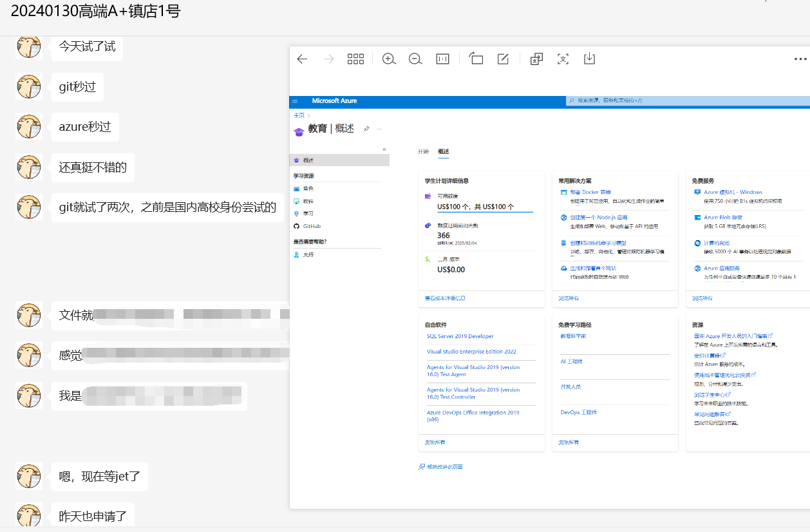Image resolution: width=810 pixels, height=532 pixels.
Task: Open Azure DevOps Office Integration 2019 link
Action: (x=473, y=415)
